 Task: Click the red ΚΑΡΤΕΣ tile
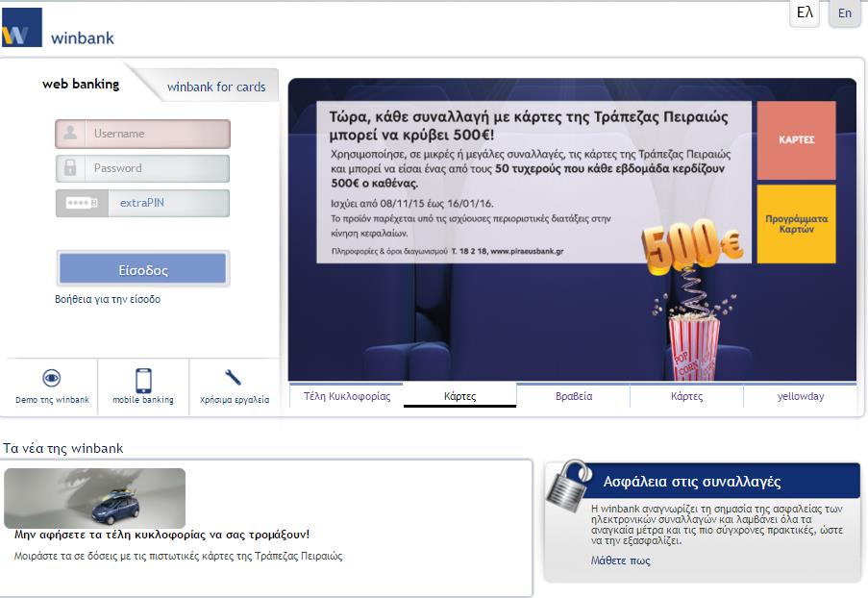point(796,140)
